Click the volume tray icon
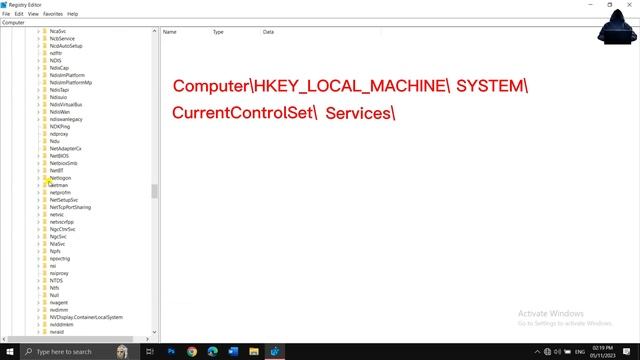The width and height of the screenshot is (640, 360). point(557,352)
